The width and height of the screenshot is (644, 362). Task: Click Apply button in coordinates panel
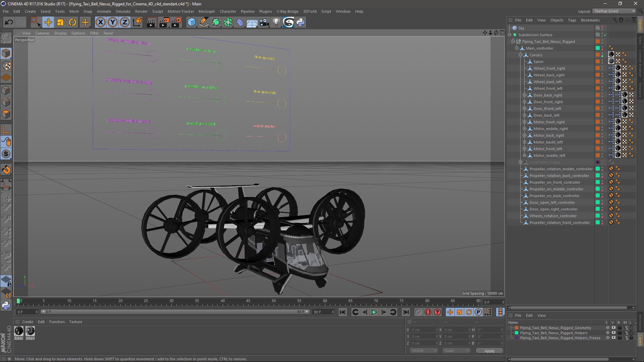pos(490,351)
